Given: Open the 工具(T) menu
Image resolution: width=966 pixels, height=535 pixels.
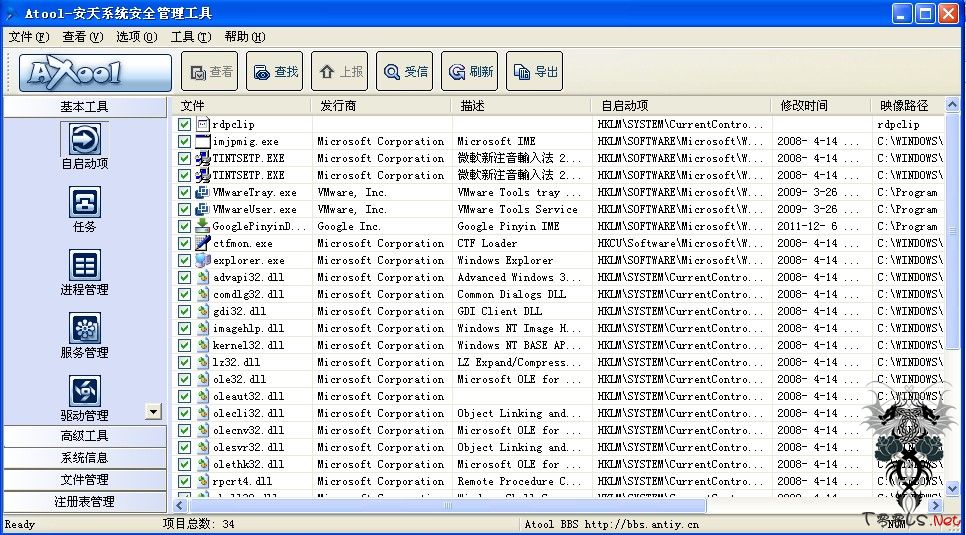Looking at the screenshot, I should tap(191, 37).
